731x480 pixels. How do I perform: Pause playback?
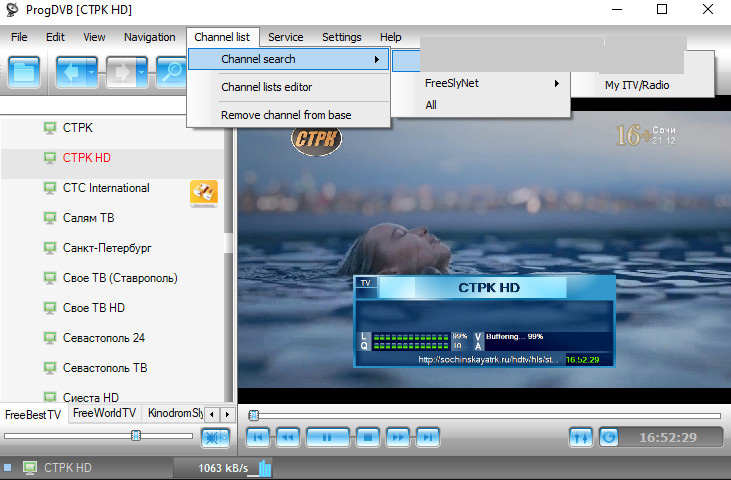pyautogui.click(x=327, y=438)
